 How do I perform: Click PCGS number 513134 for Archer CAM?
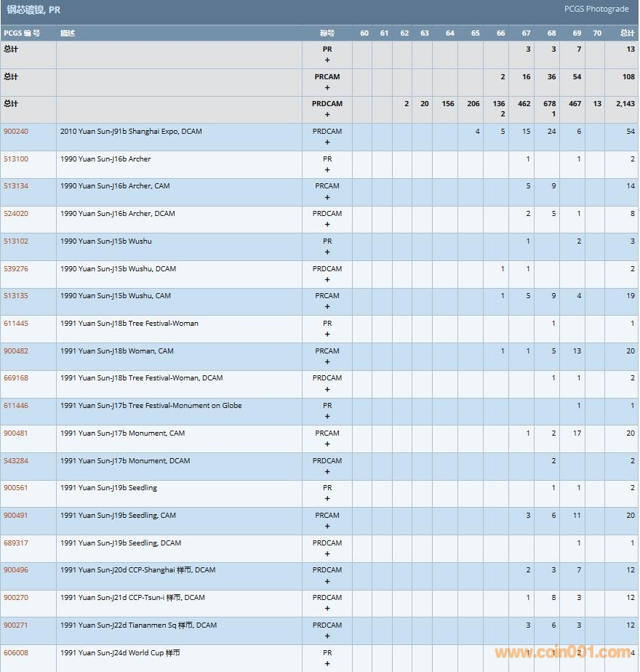16,186
